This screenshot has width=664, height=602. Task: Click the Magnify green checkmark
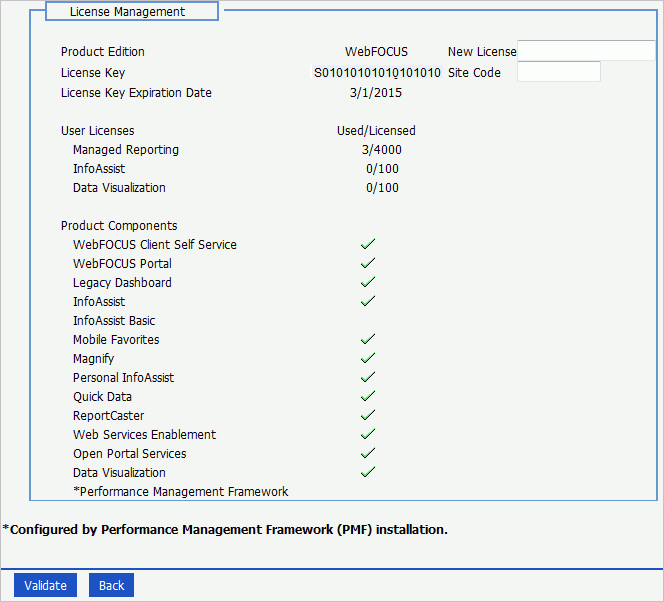(368, 358)
